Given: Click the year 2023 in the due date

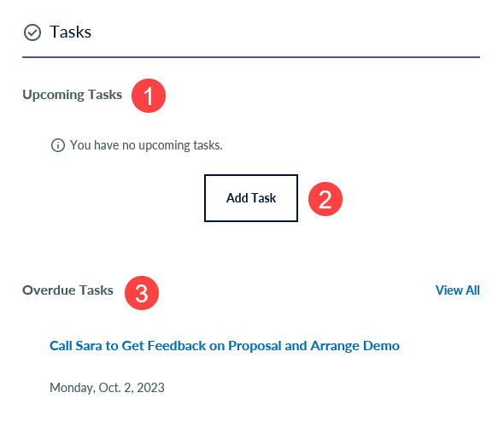Looking at the screenshot, I should [x=150, y=388].
